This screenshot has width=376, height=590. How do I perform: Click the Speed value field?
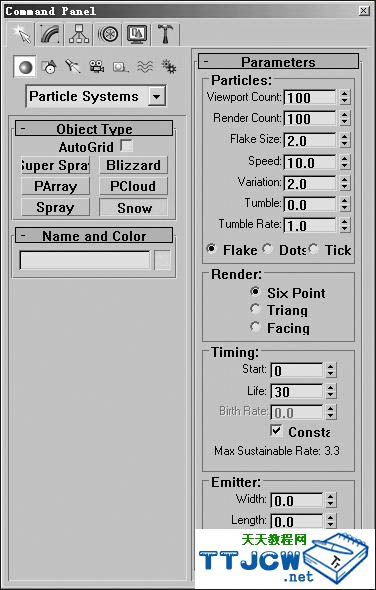[x=309, y=163]
